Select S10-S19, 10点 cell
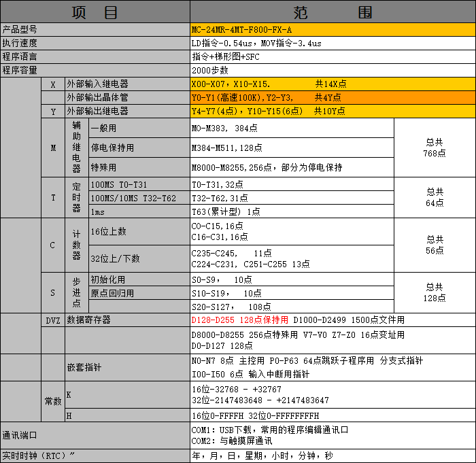Screen dimensions: 476x463 tap(292, 293)
